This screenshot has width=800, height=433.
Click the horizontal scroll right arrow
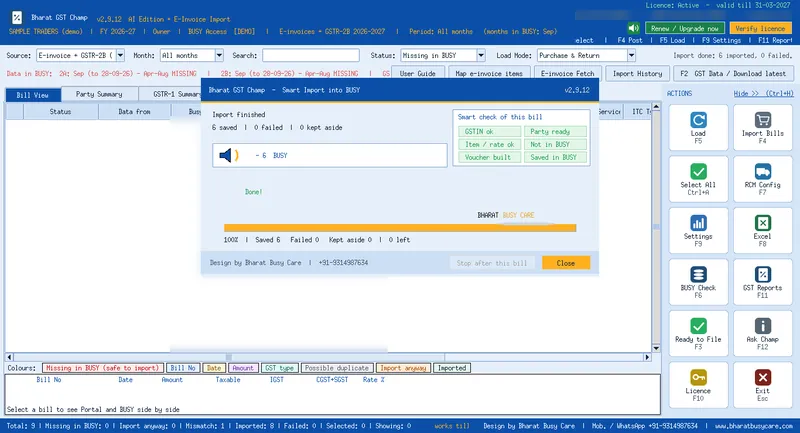click(x=647, y=357)
